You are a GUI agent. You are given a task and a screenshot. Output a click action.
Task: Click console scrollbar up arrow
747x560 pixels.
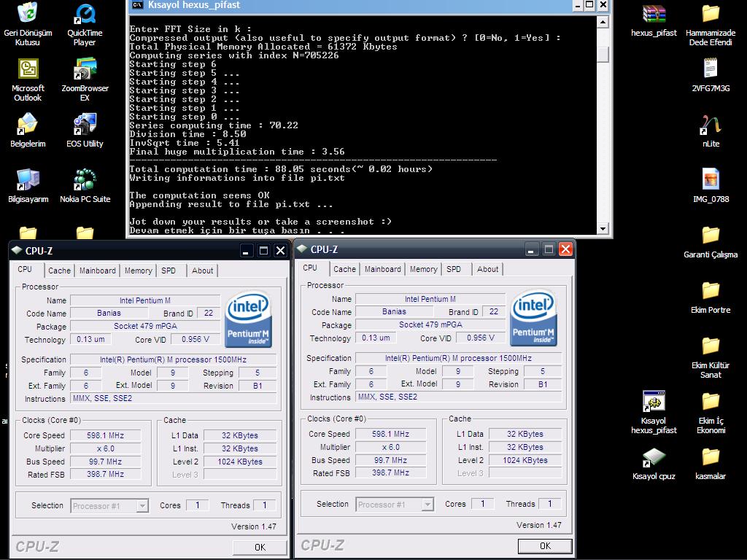pos(603,22)
